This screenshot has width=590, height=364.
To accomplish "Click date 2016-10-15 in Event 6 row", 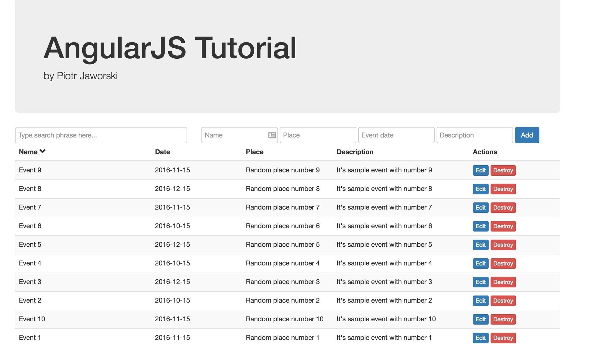I will pos(172,226).
